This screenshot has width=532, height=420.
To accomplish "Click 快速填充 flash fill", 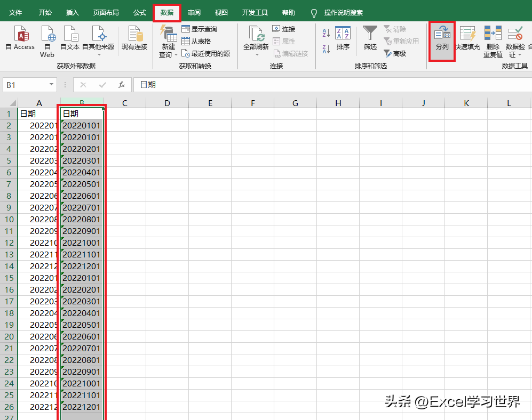I will (467, 38).
